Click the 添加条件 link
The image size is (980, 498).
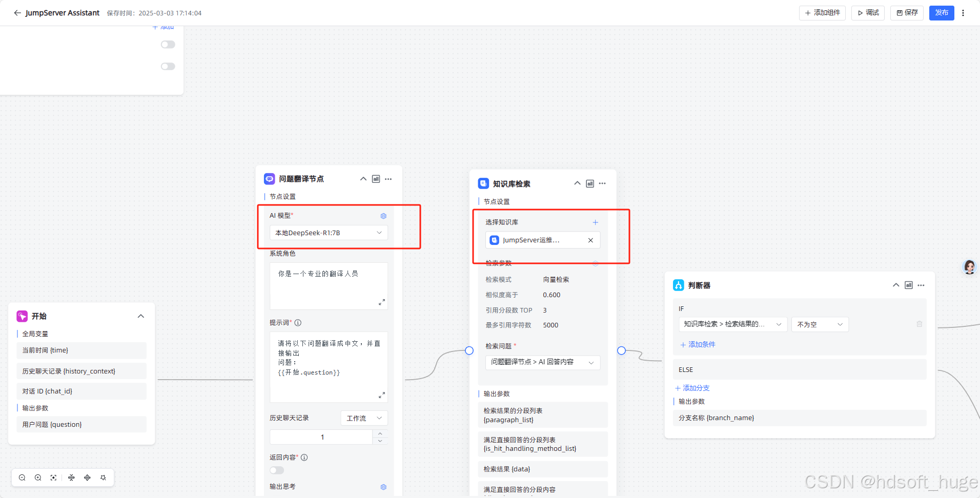tap(698, 345)
